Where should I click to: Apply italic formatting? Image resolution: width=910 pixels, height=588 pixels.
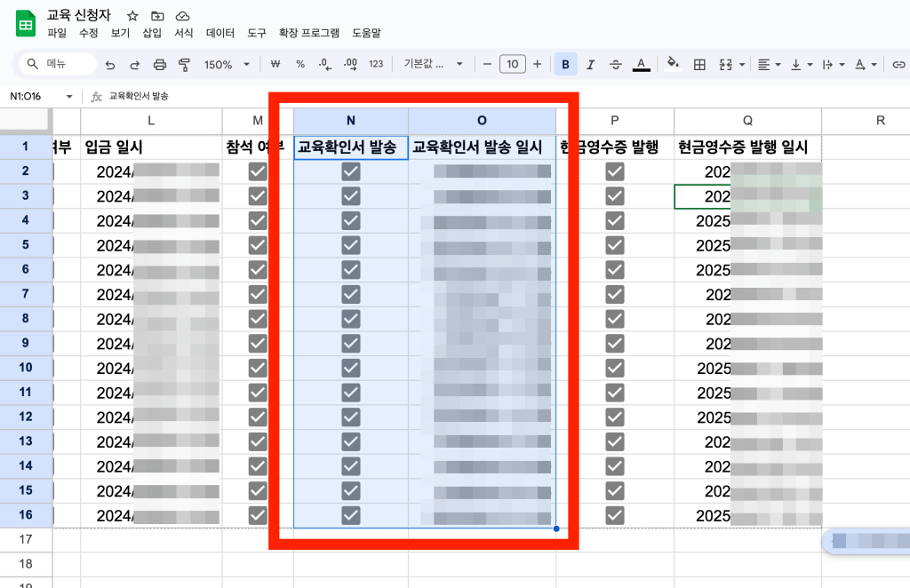591,65
